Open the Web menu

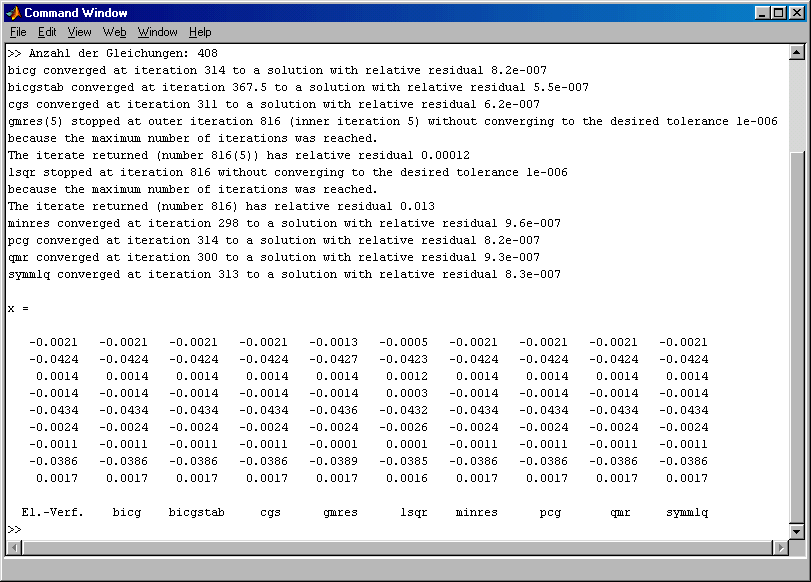(x=114, y=31)
